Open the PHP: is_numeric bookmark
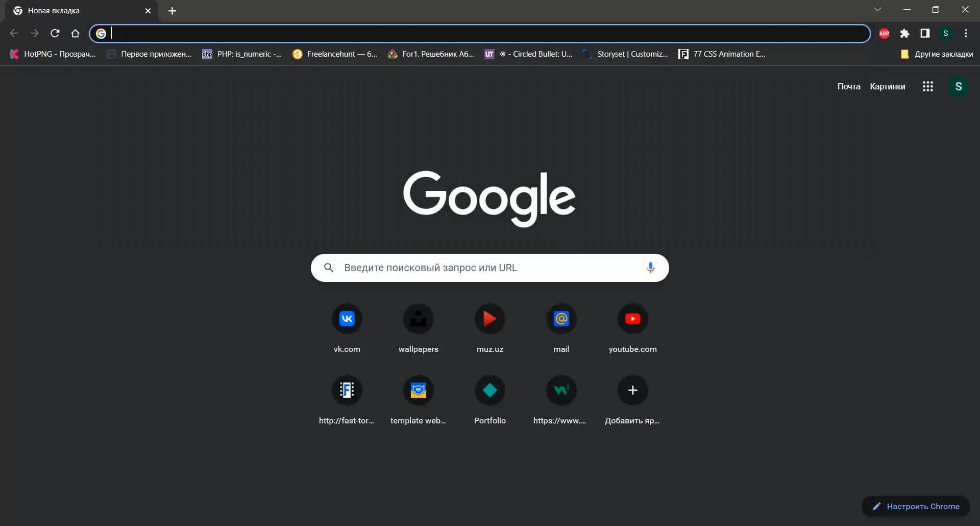 pyautogui.click(x=242, y=54)
